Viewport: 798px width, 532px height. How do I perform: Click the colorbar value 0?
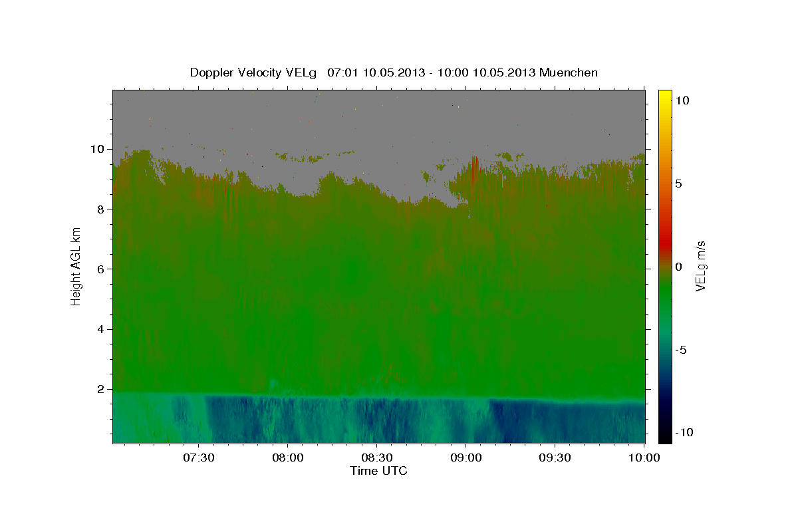678,267
